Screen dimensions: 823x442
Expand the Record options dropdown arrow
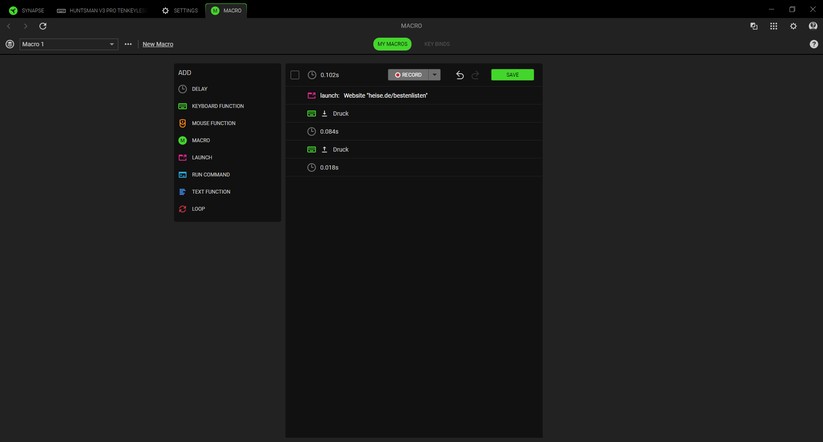pyautogui.click(x=435, y=75)
